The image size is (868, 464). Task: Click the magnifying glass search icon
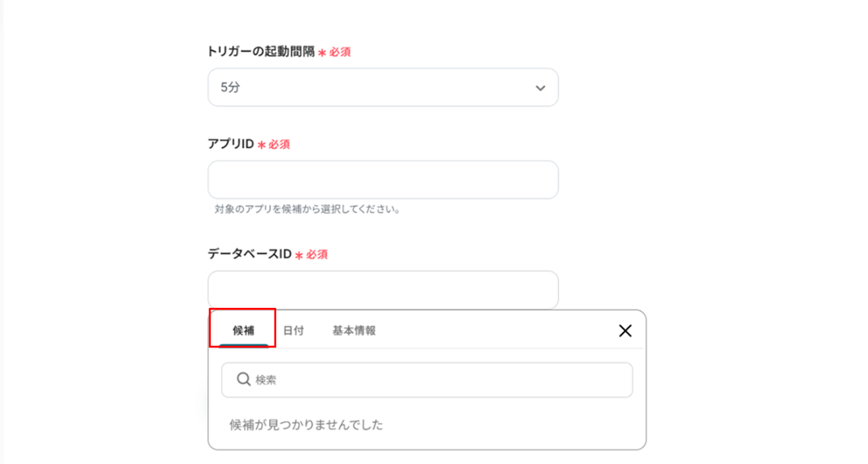pyautogui.click(x=244, y=379)
